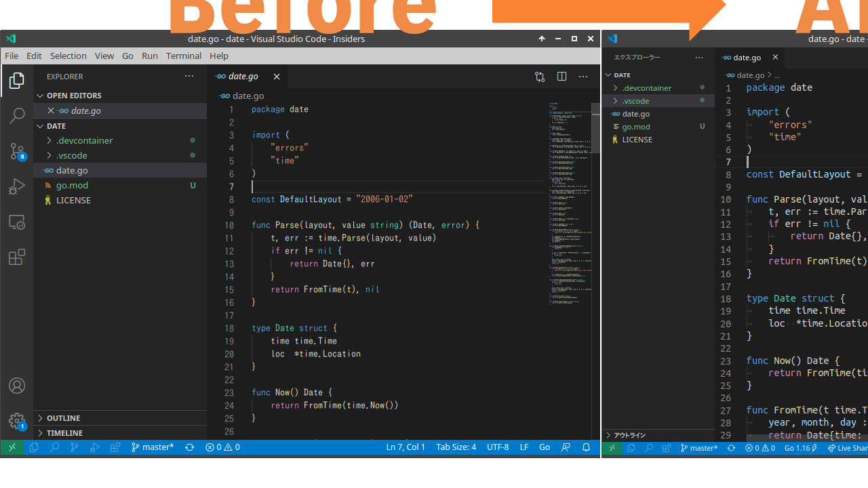The width and height of the screenshot is (868, 488).
Task: Select go.mod in right window explorer
Action: (x=658, y=127)
